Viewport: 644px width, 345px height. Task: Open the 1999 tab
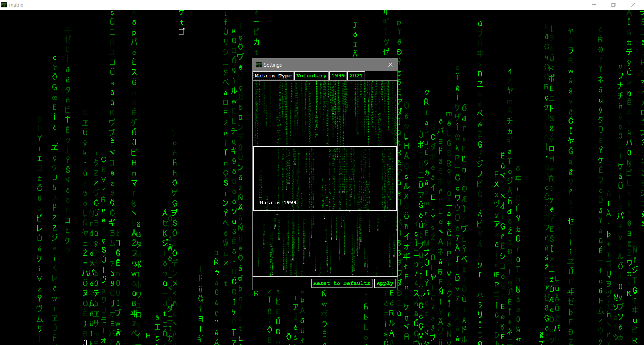338,76
